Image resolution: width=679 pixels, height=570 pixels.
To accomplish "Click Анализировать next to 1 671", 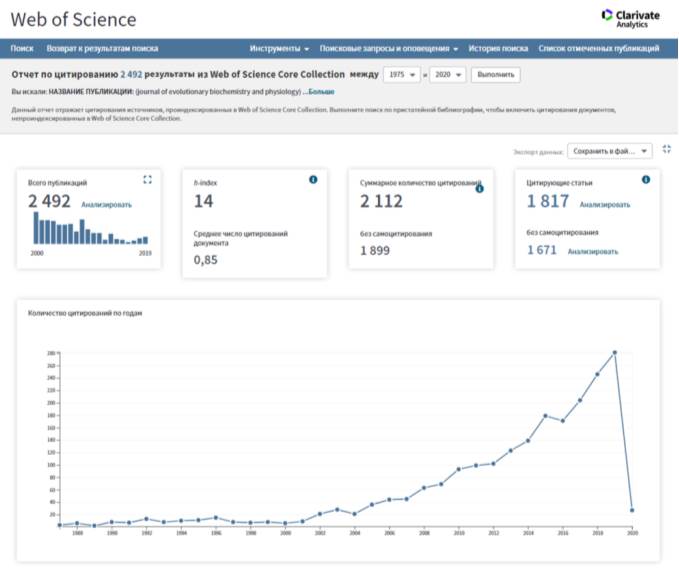I will point(593,252).
